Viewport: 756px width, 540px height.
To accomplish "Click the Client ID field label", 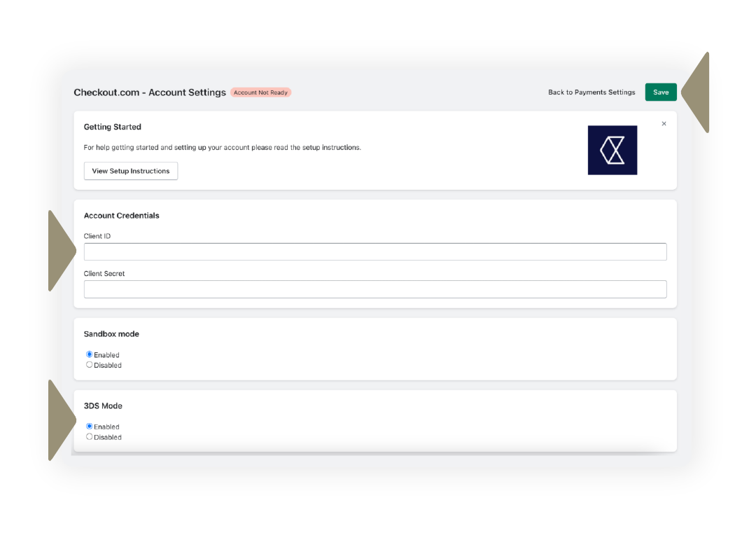I will [x=96, y=236].
